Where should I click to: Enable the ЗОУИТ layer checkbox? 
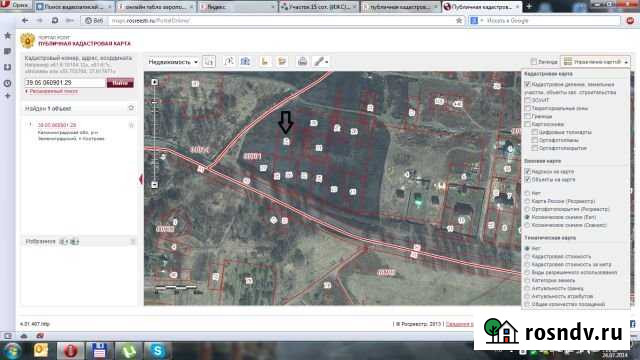point(527,100)
